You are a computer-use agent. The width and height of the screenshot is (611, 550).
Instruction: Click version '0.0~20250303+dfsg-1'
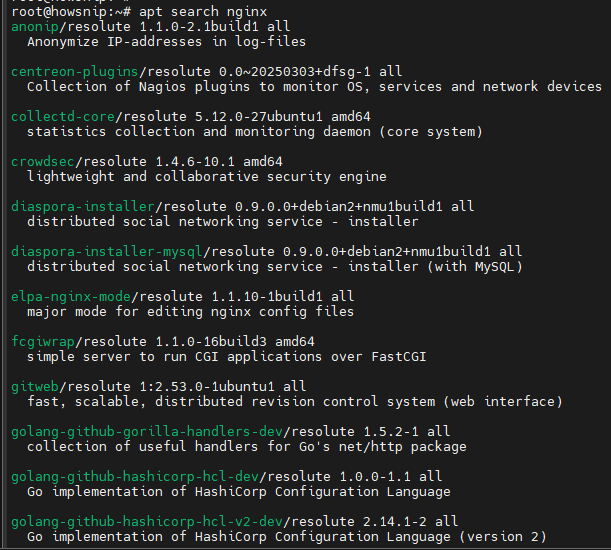[x=295, y=72]
